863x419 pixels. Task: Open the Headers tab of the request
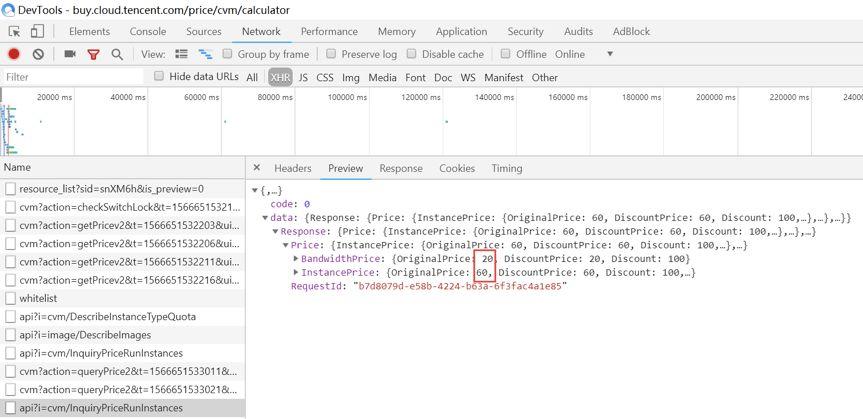point(292,169)
